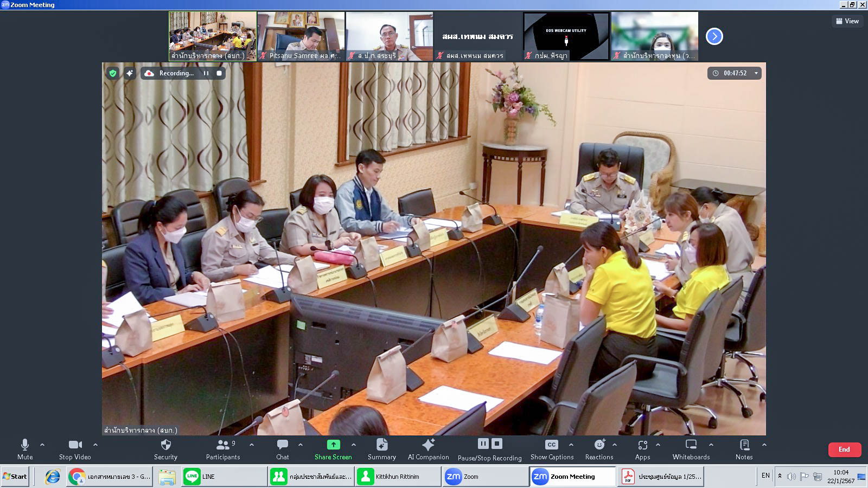
Task: Expand the arrow next to Participants
Action: tap(252, 445)
